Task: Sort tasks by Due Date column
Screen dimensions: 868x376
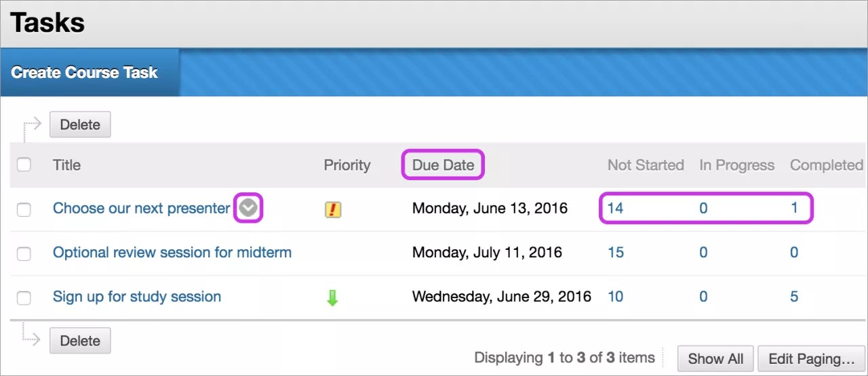Action: [x=443, y=165]
